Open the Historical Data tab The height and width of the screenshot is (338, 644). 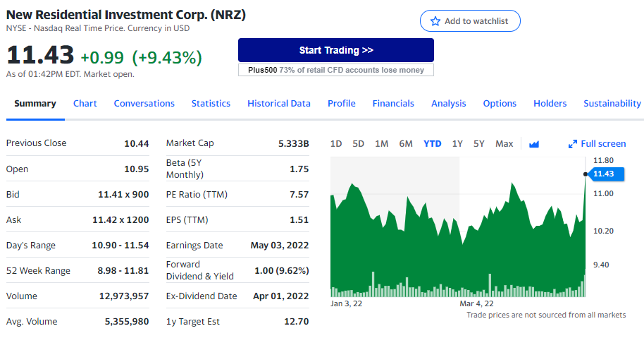tap(278, 103)
